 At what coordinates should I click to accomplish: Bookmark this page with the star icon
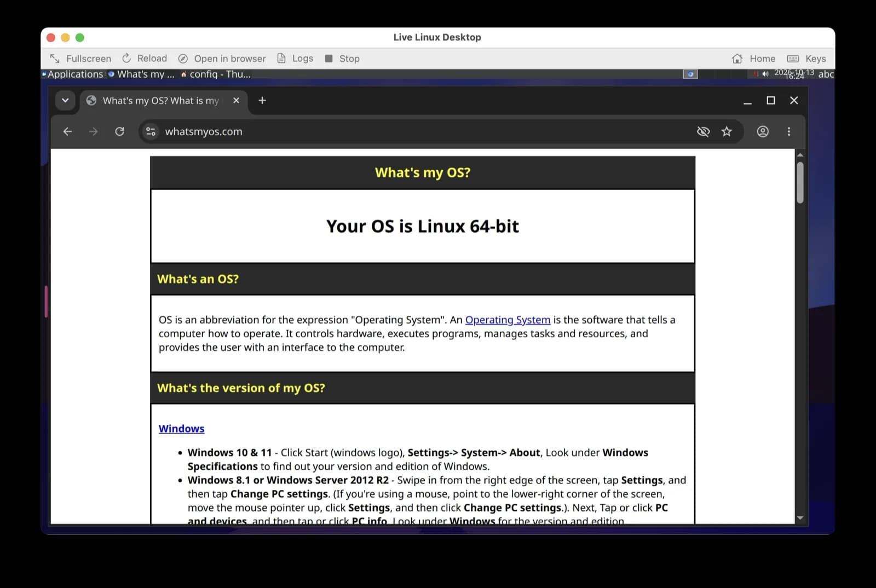(727, 131)
